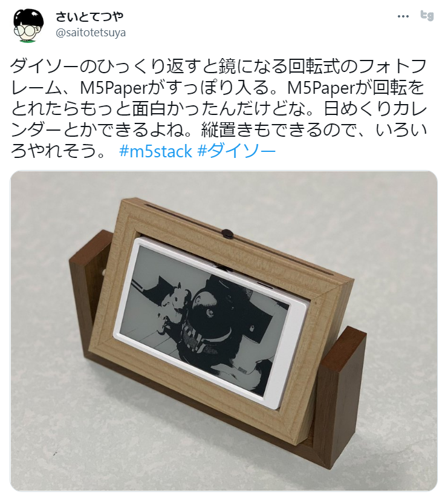The image size is (448, 498).
Task: Click the display name さいとてつや
Action: tap(89, 16)
